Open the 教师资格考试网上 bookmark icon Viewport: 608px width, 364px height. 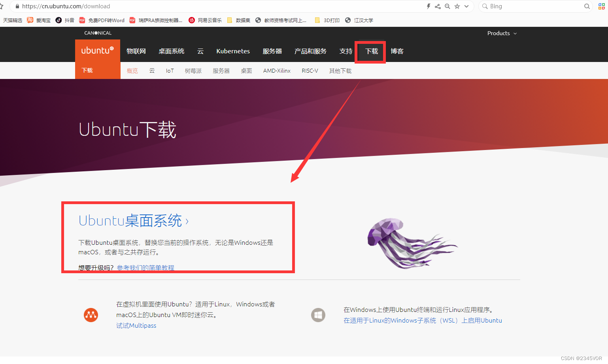click(258, 20)
